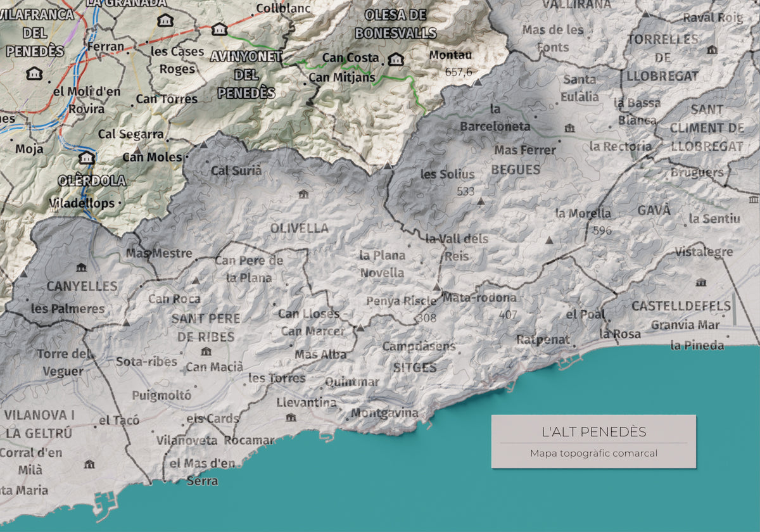Click the Mas Ferrer label
The image size is (760, 532).
pyautogui.click(x=525, y=150)
